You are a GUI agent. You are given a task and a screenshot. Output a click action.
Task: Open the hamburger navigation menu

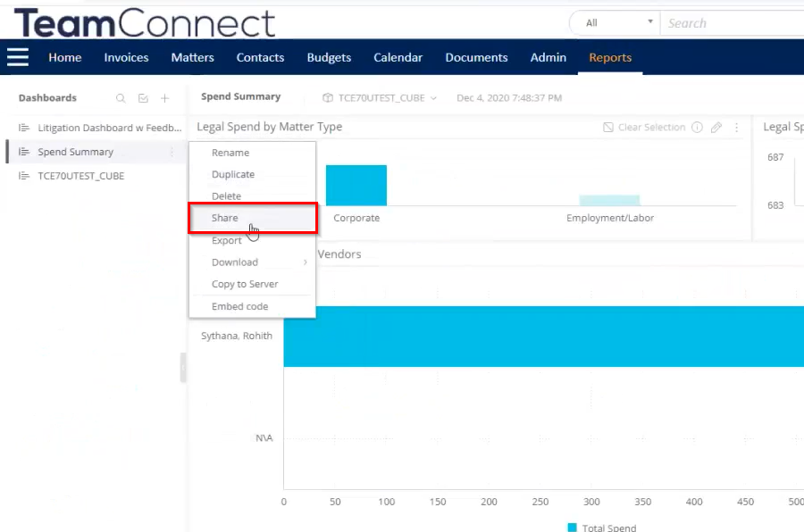18,57
